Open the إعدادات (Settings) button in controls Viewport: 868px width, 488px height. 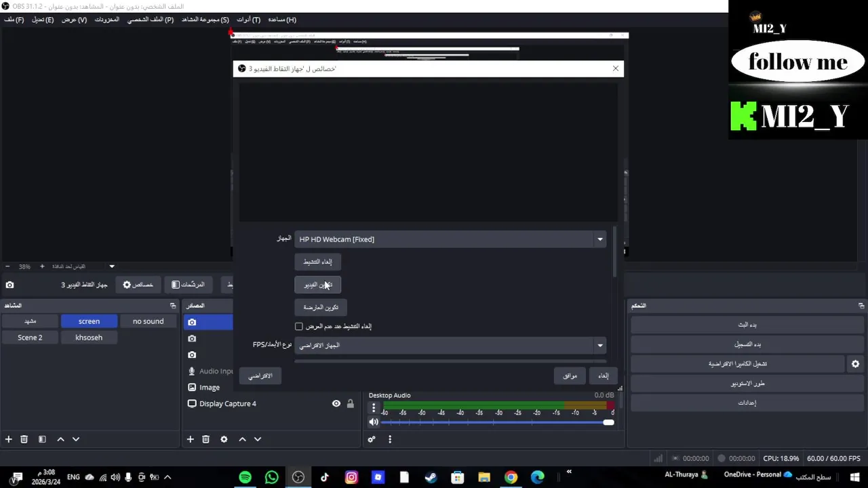pos(747,403)
